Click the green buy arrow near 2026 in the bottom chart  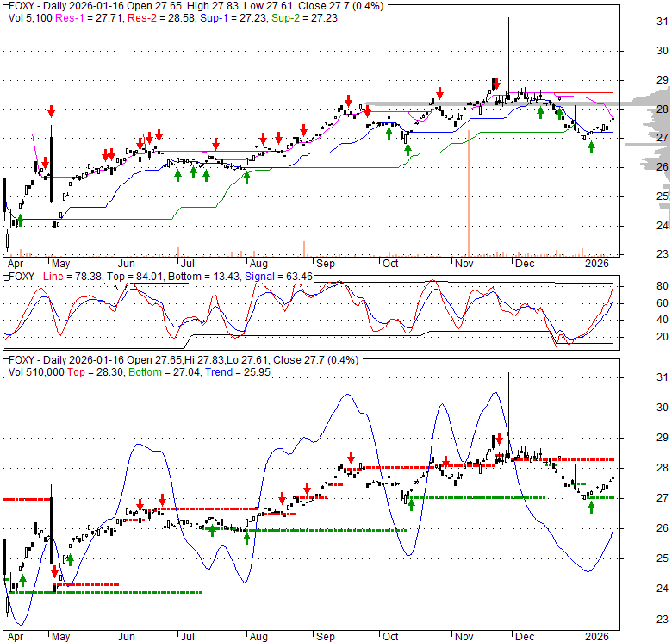591,507
